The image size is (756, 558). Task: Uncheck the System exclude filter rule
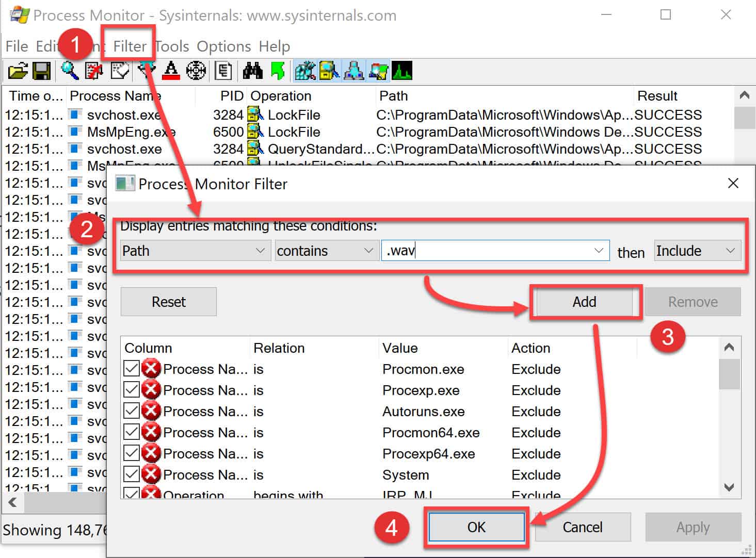[132, 474]
